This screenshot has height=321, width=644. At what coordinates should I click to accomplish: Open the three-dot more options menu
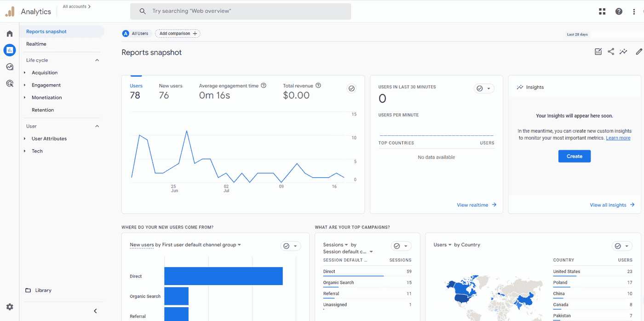(x=634, y=12)
